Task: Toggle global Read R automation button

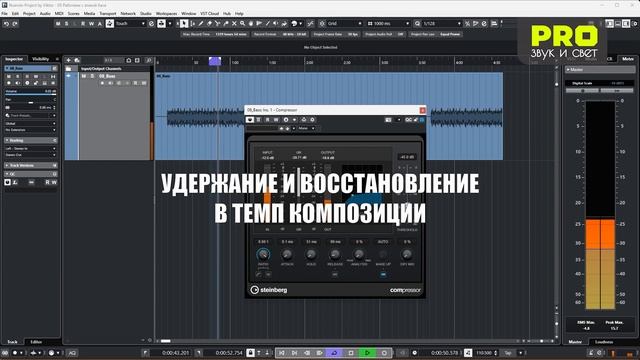Action: coord(83,24)
